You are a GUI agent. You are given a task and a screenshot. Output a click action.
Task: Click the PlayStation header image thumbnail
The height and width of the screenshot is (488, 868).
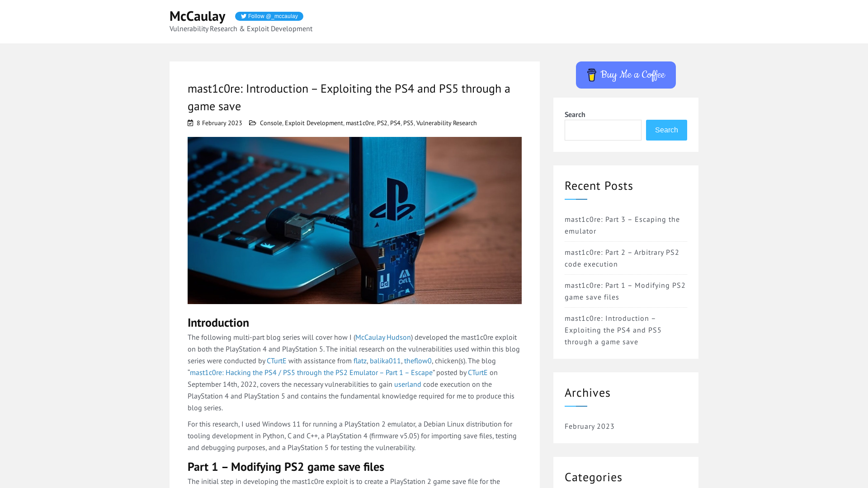pyautogui.click(x=354, y=220)
